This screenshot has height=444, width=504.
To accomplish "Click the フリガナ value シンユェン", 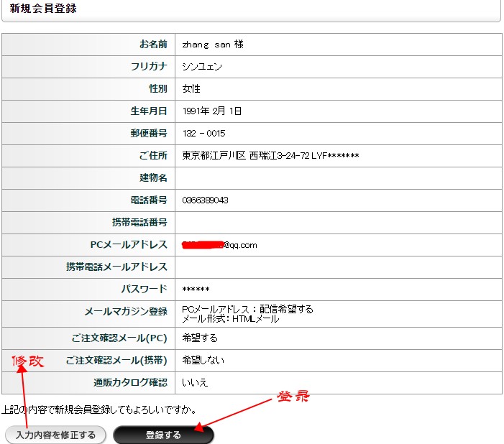I will click(202, 67).
